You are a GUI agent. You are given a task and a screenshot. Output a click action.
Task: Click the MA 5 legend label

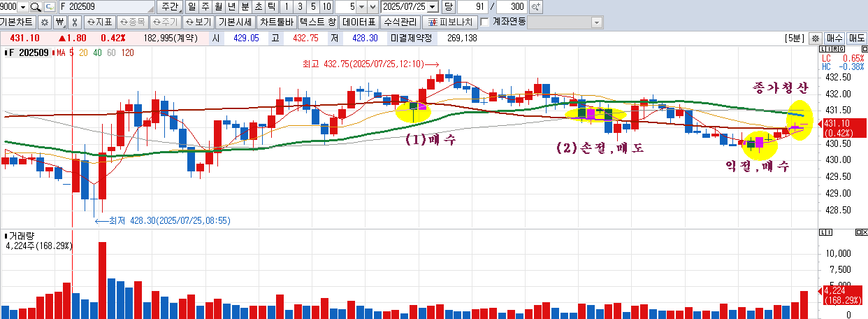(x=65, y=52)
